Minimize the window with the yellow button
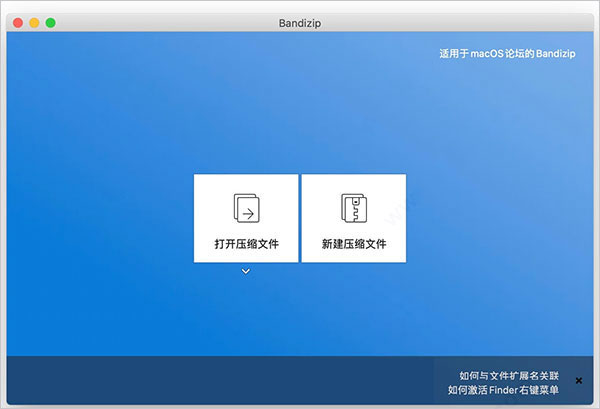 point(34,23)
